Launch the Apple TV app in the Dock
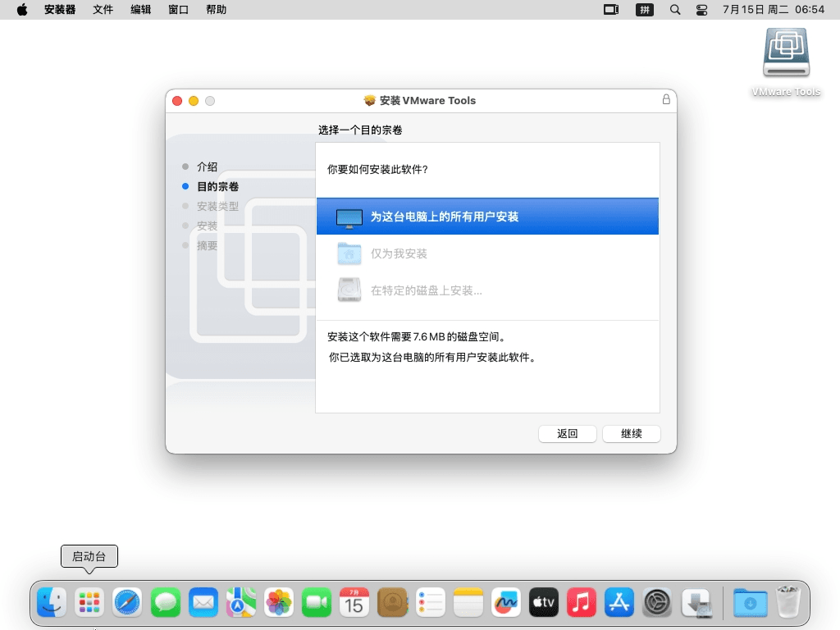840x630 pixels. (544, 603)
